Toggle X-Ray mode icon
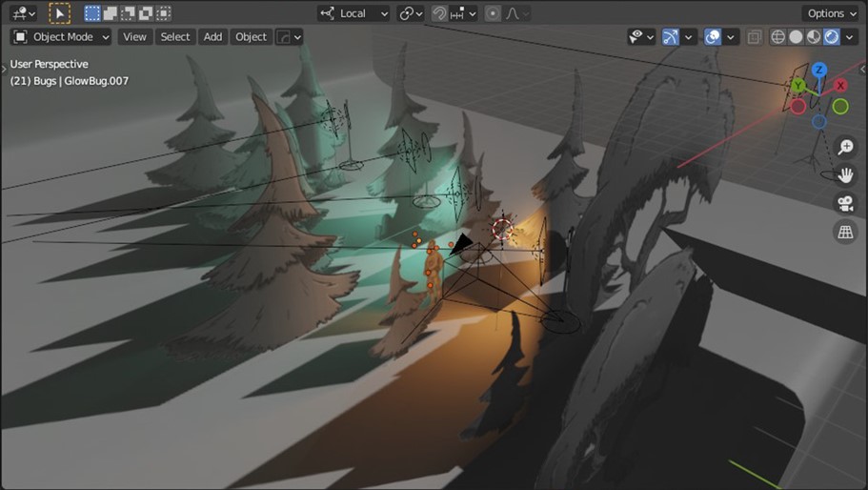Screen dimensions: 868x490 pyautogui.click(x=754, y=37)
